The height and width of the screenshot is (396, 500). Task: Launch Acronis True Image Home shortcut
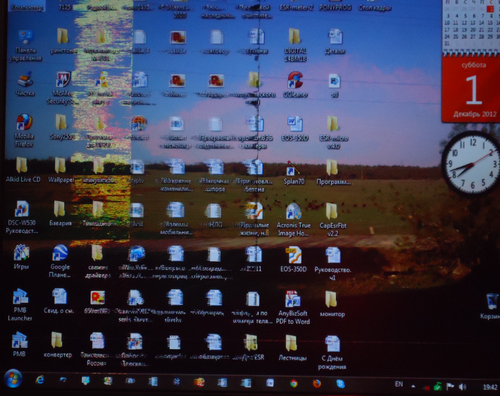(x=294, y=219)
